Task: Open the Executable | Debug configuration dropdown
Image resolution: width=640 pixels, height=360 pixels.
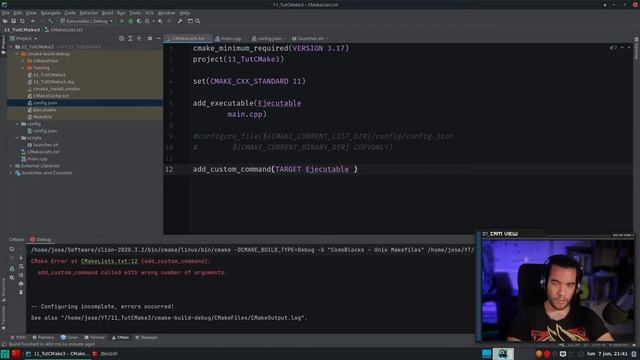Action: (x=87, y=21)
